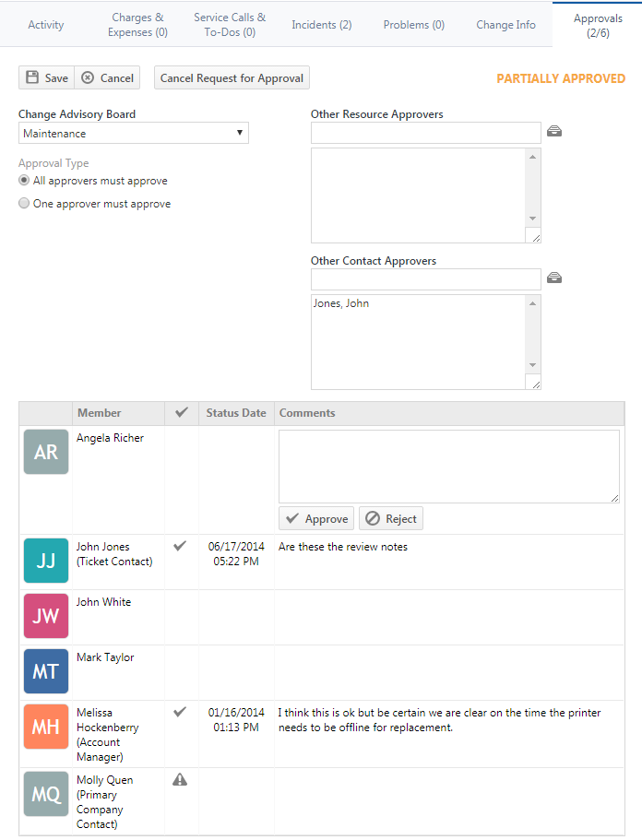This screenshot has height=840, width=642.
Task: Open the Change Info tab
Action: [x=505, y=25]
